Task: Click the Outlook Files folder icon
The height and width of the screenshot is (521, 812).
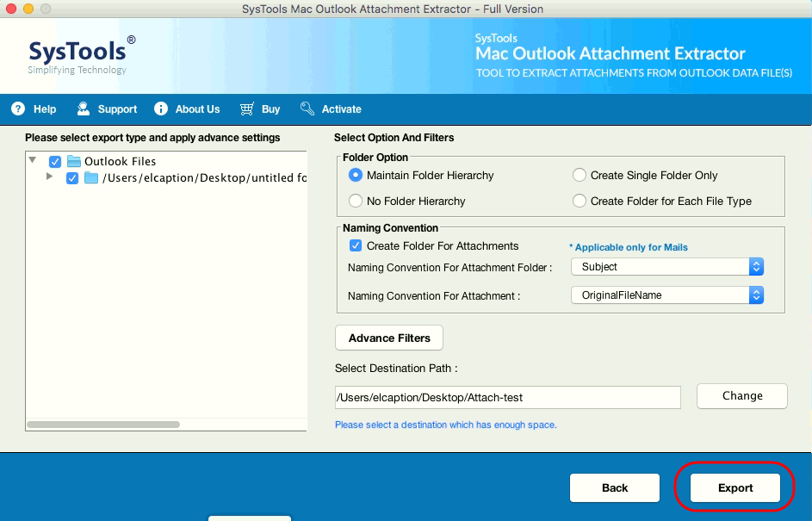Action: click(x=74, y=161)
